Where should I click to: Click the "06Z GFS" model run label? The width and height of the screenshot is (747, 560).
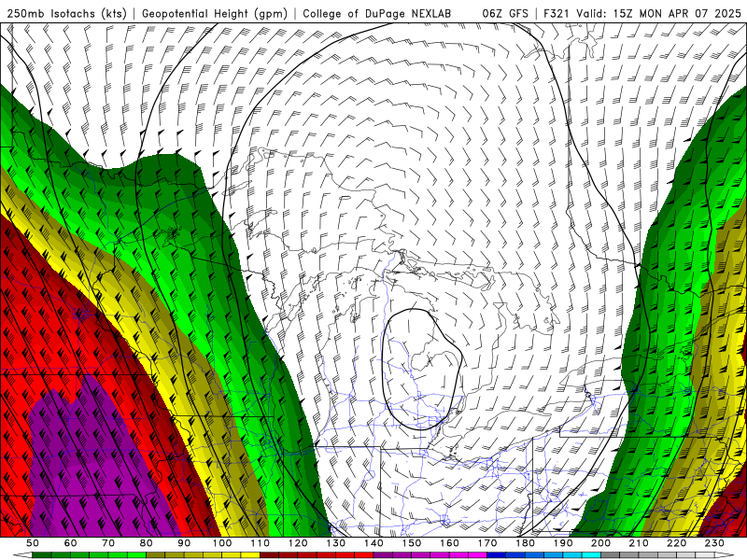pyautogui.click(x=505, y=13)
